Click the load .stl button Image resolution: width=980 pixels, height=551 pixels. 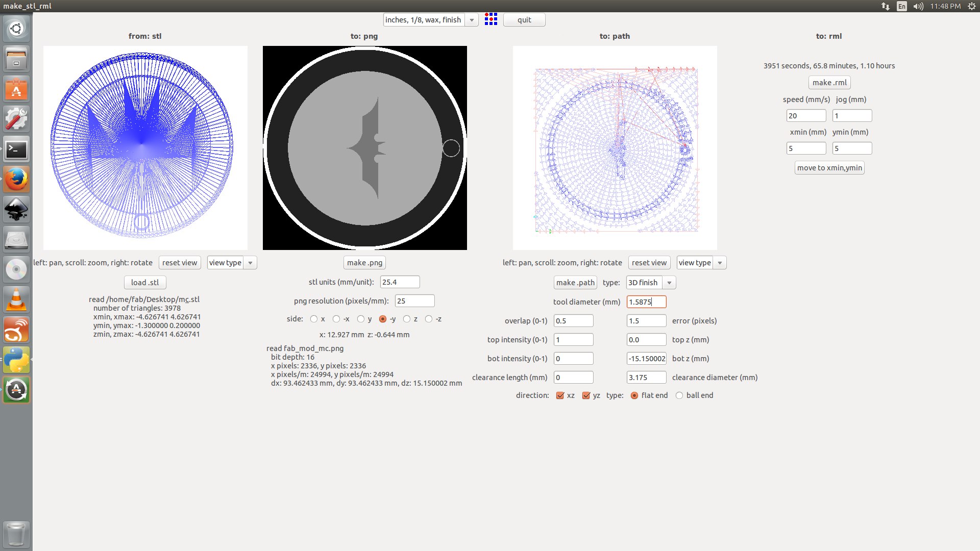(145, 283)
